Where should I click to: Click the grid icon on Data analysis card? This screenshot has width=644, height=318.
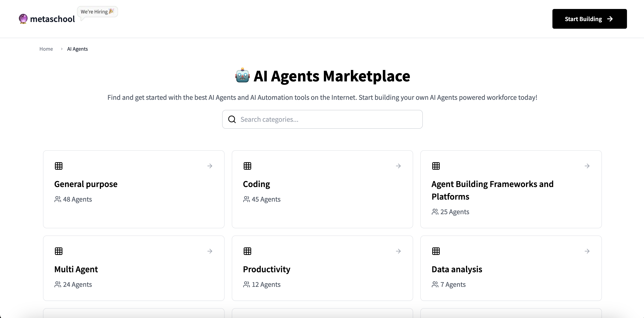click(x=436, y=251)
